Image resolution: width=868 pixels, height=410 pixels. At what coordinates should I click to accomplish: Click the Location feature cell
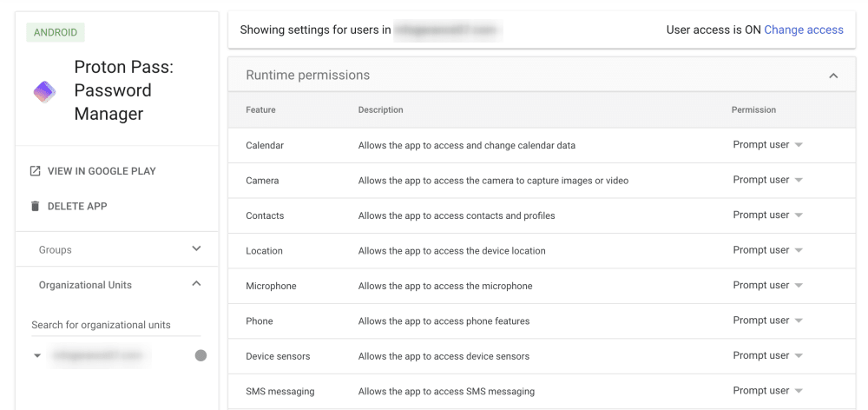point(264,251)
